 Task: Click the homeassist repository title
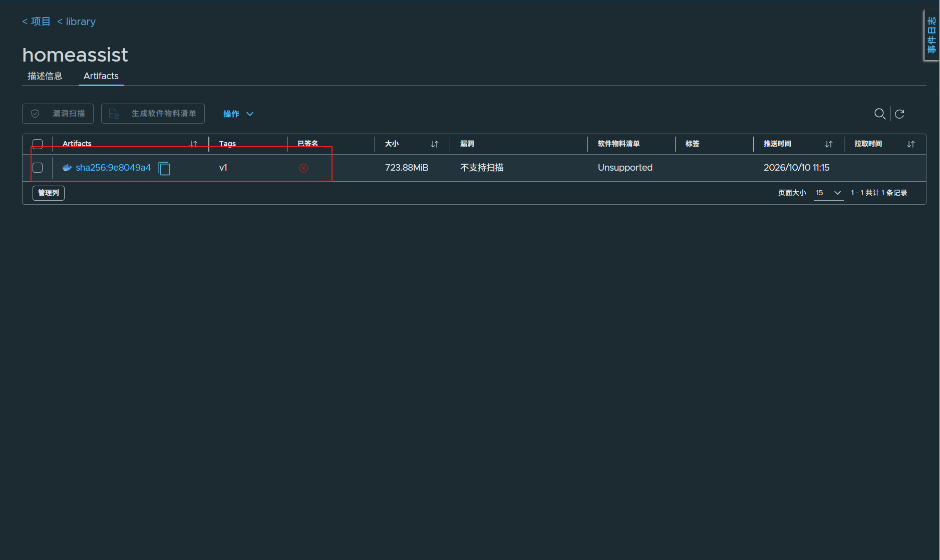click(x=75, y=55)
